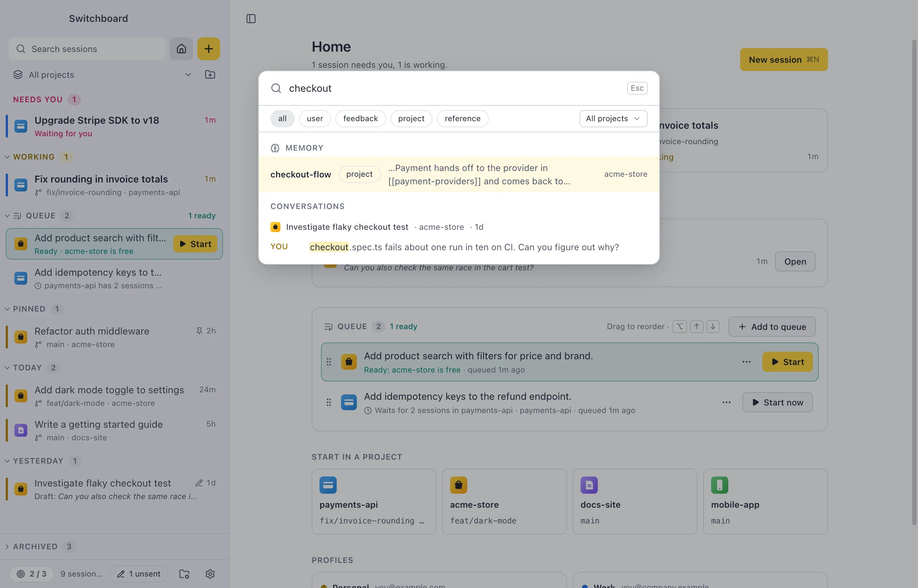The height and width of the screenshot is (588, 918).
Task: Click the move-up arrow in queue header
Action: (x=696, y=327)
